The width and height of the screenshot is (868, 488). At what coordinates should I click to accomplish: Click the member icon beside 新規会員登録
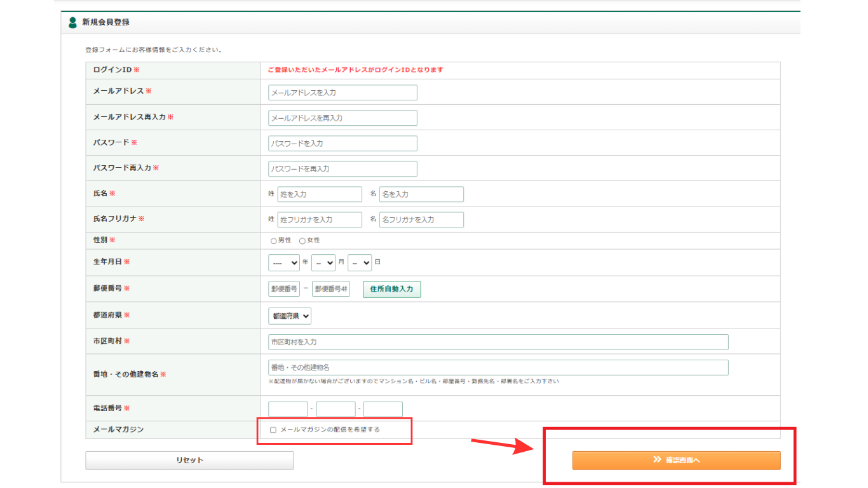click(x=72, y=22)
